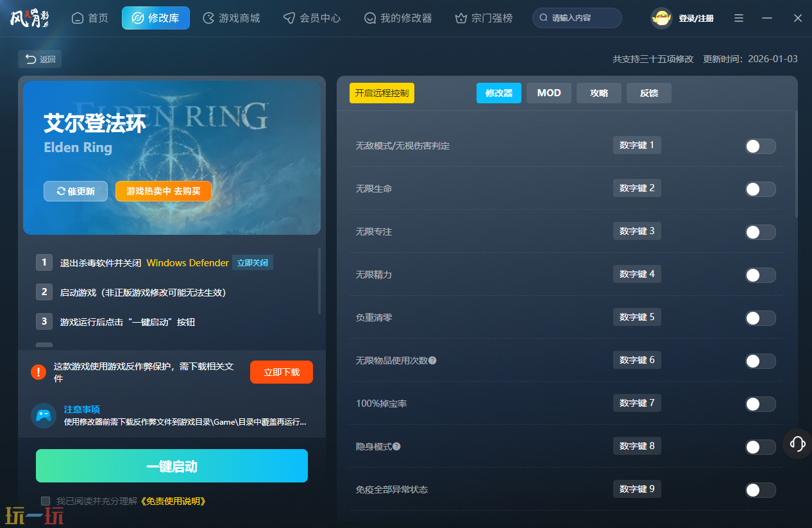Click 立即关闭 for Windows Defender
Screen dimensions: 812x528
tap(253, 262)
